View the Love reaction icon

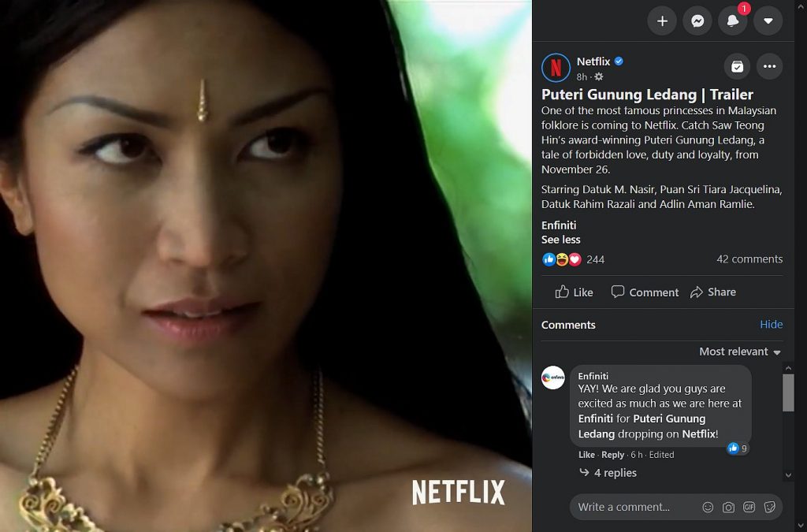[575, 259]
